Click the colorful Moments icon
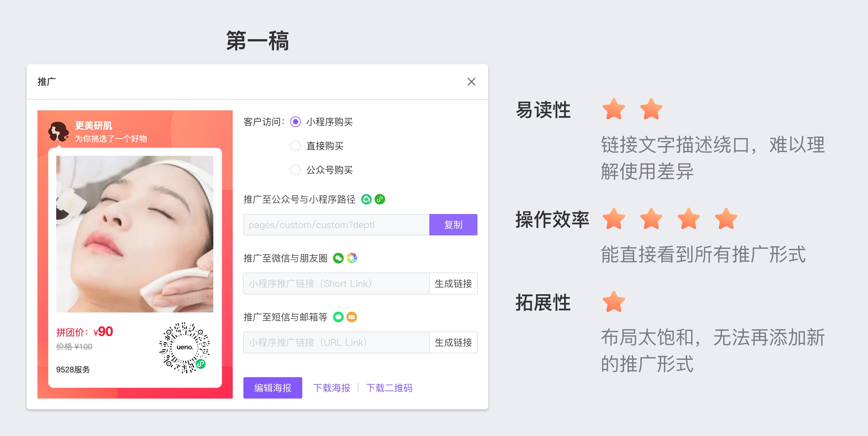The width and height of the screenshot is (868, 436). (351, 258)
